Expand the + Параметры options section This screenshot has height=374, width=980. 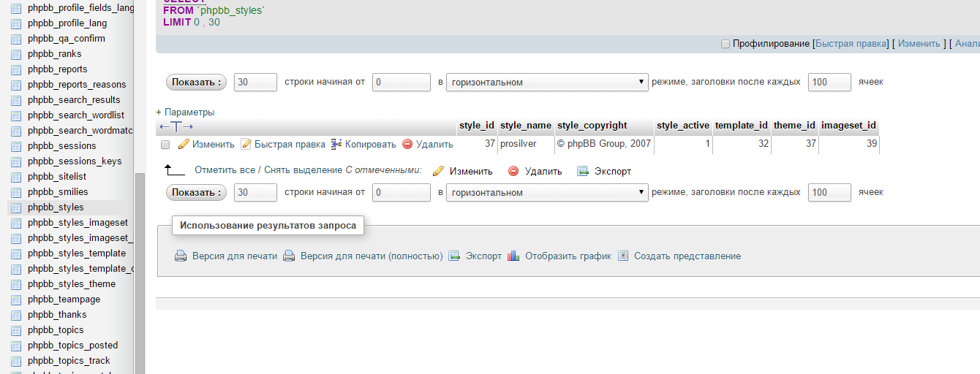[185, 112]
